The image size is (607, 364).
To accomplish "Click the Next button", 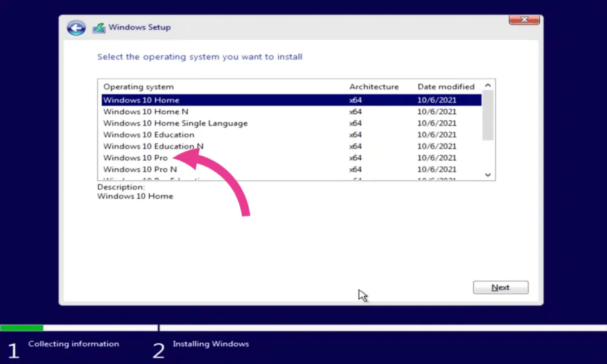I will pyautogui.click(x=501, y=288).
